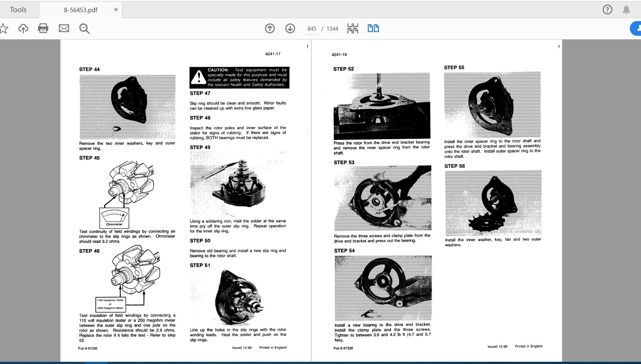Click the CAUTION warning box
Screen dimensions: 641x364
tap(239, 77)
